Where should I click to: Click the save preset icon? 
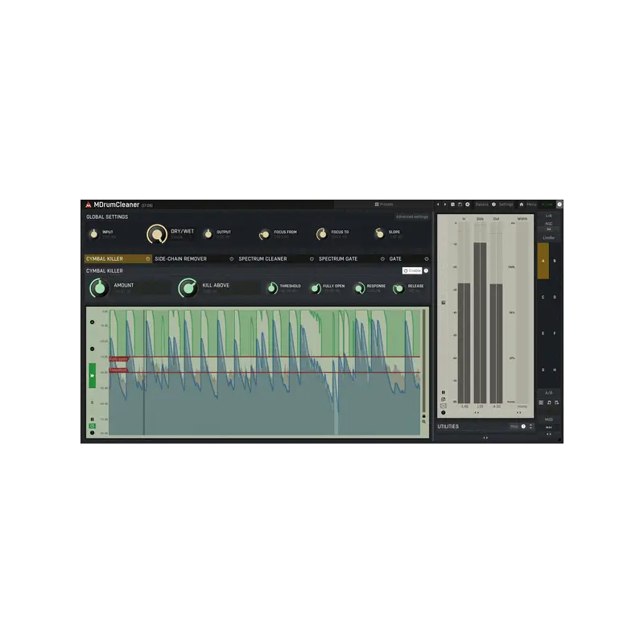[x=460, y=204]
